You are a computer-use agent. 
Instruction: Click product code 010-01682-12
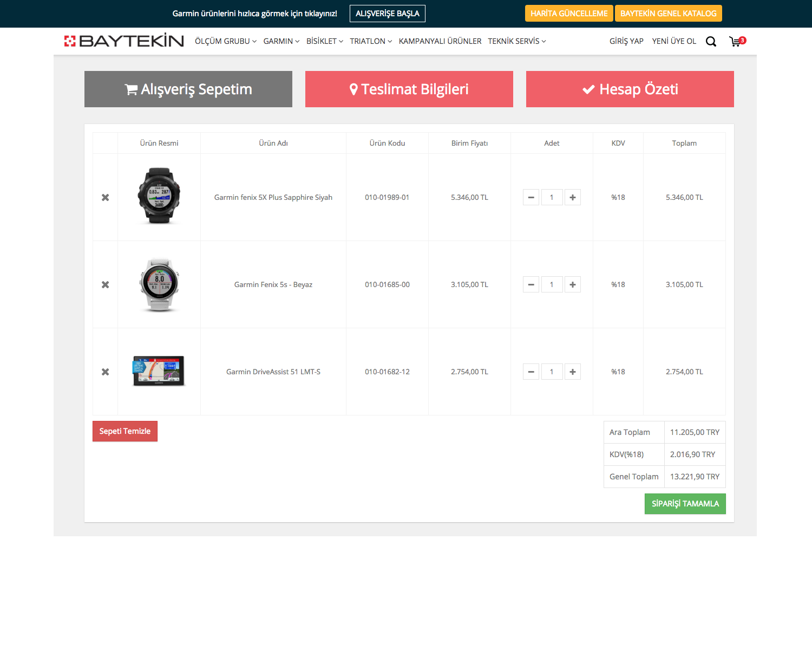coord(387,372)
